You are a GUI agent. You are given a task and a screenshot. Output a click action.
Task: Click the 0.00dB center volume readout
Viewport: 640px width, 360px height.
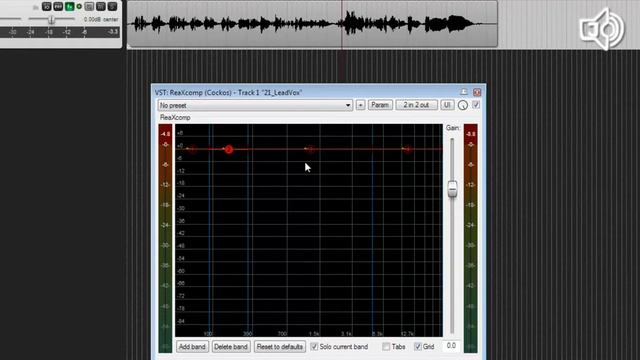[101, 19]
